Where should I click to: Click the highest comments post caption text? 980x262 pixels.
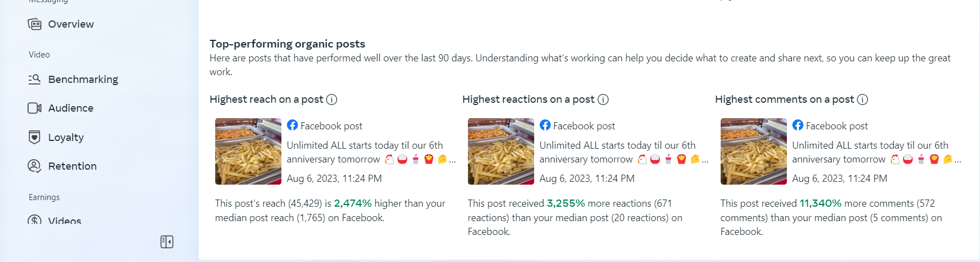(870, 152)
